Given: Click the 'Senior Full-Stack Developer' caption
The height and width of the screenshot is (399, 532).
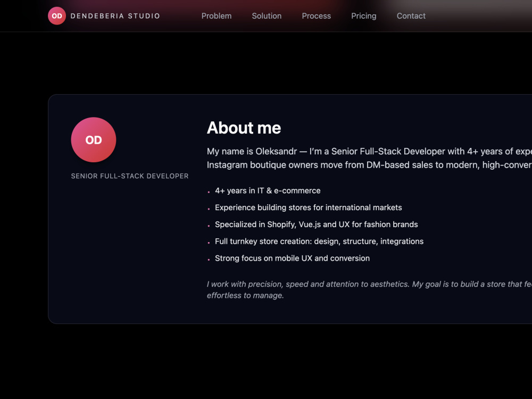Looking at the screenshot, I should coord(130,176).
